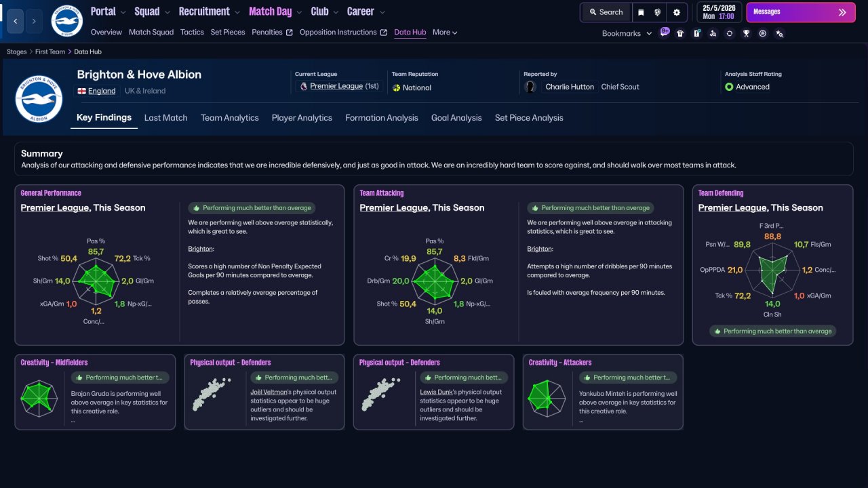The height and width of the screenshot is (488, 868).
Task: Click the purple Messages button
Action: point(801,12)
